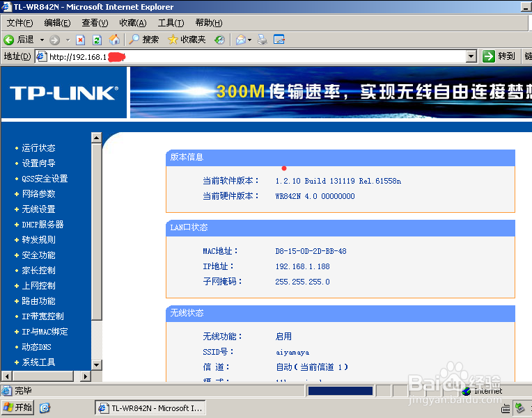This screenshot has width=532, height=418.
Task: Click hardware version WR842N 4.0 00000000
Action: coord(315,196)
